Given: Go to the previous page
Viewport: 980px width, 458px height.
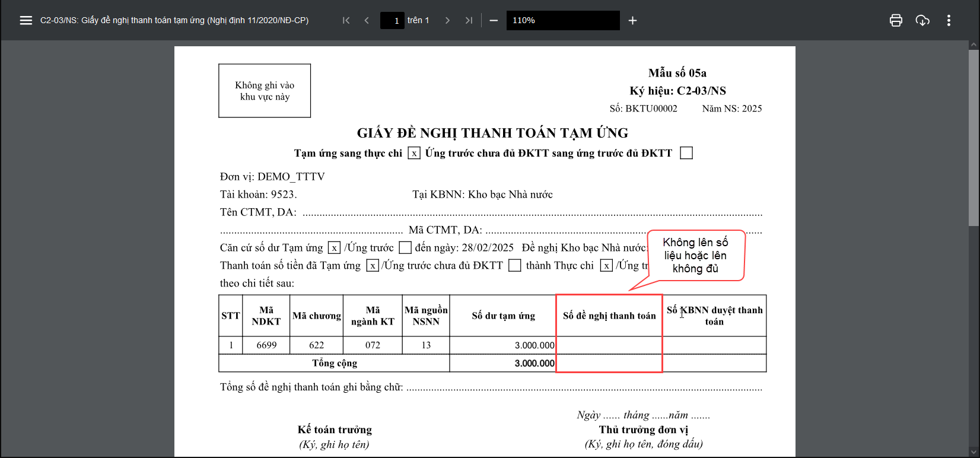Looking at the screenshot, I should (367, 20).
